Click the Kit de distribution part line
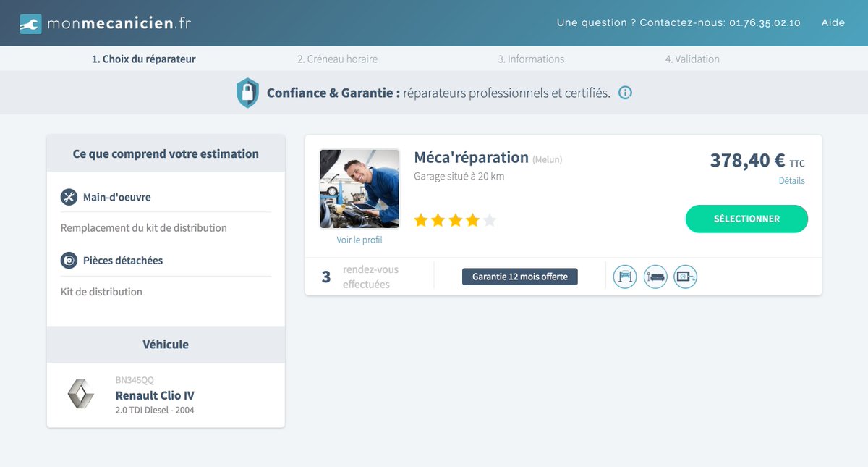Image resolution: width=868 pixels, height=467 pixels. click(101, 292)
